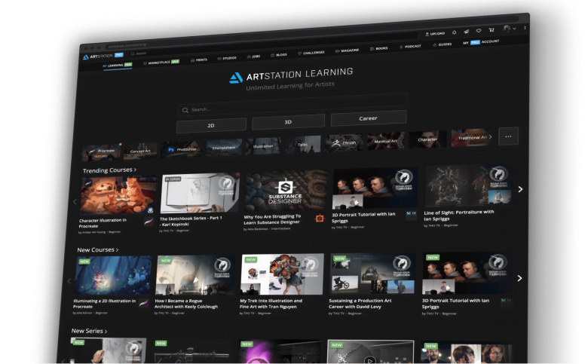Expand the Trending Courses section
588x364 pixels.
tap(109, 171)
